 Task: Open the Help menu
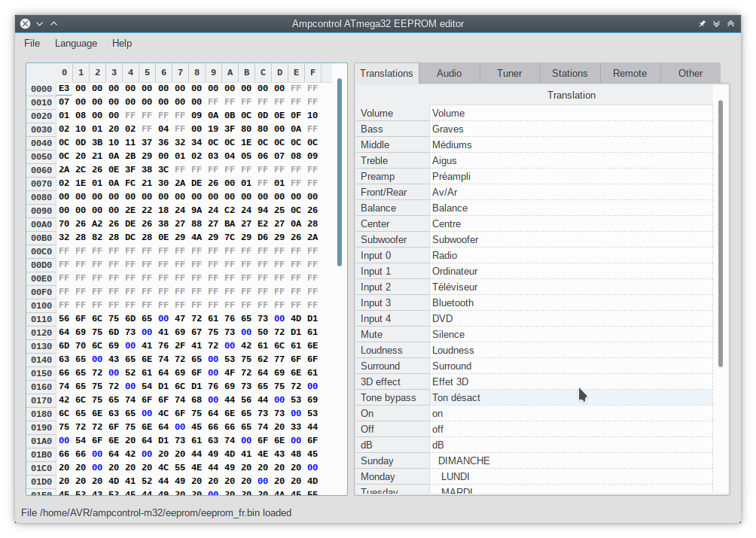122,44
